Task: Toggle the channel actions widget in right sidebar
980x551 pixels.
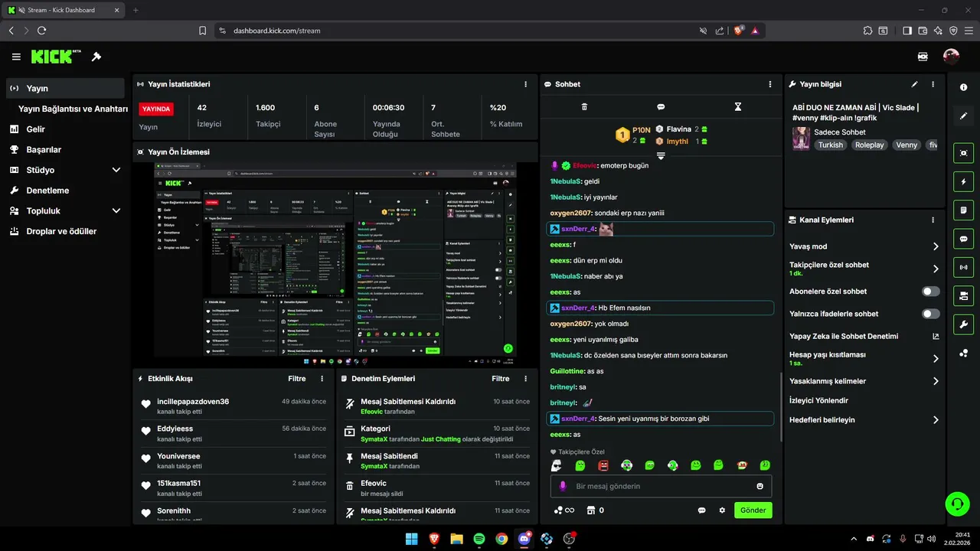Action: [963, 295]
